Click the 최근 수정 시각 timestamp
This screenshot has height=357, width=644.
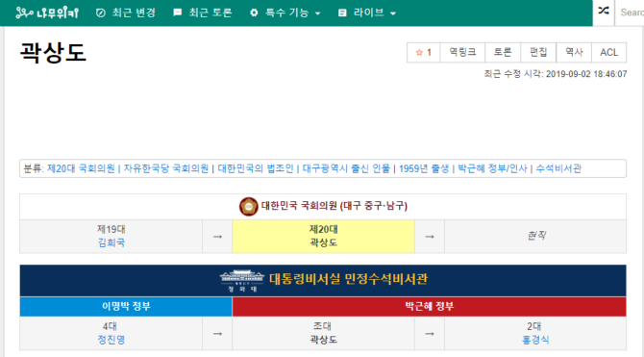[x=556, y=74]
